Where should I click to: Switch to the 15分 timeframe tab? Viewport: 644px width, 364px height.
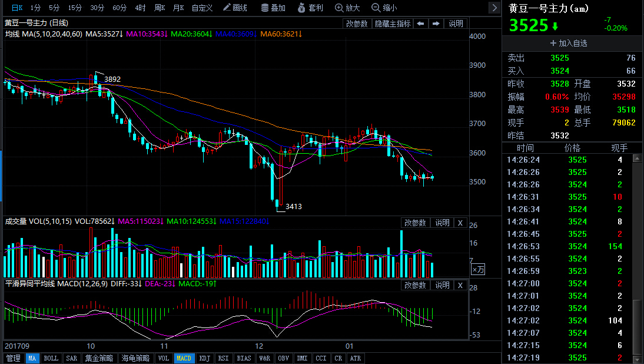75,8
